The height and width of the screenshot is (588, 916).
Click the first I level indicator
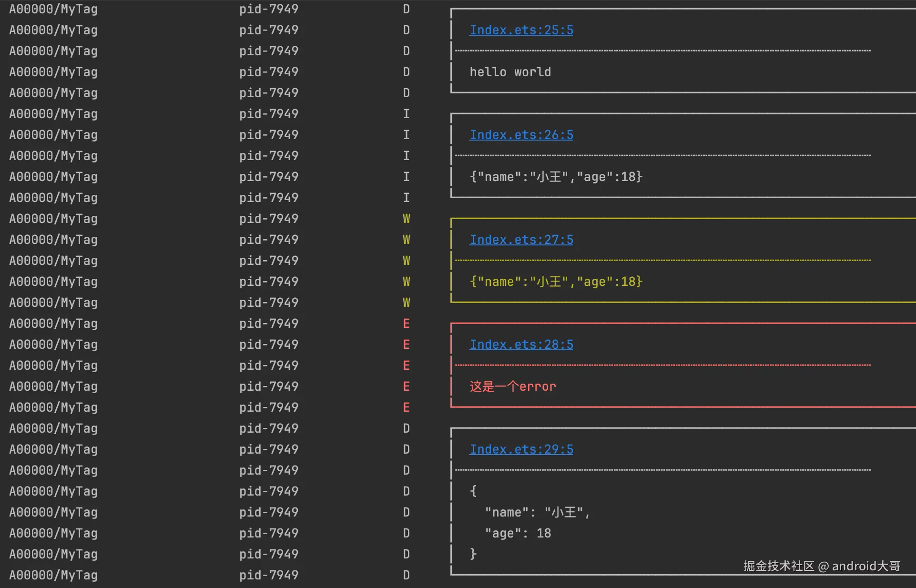click(x=406, y=114)
